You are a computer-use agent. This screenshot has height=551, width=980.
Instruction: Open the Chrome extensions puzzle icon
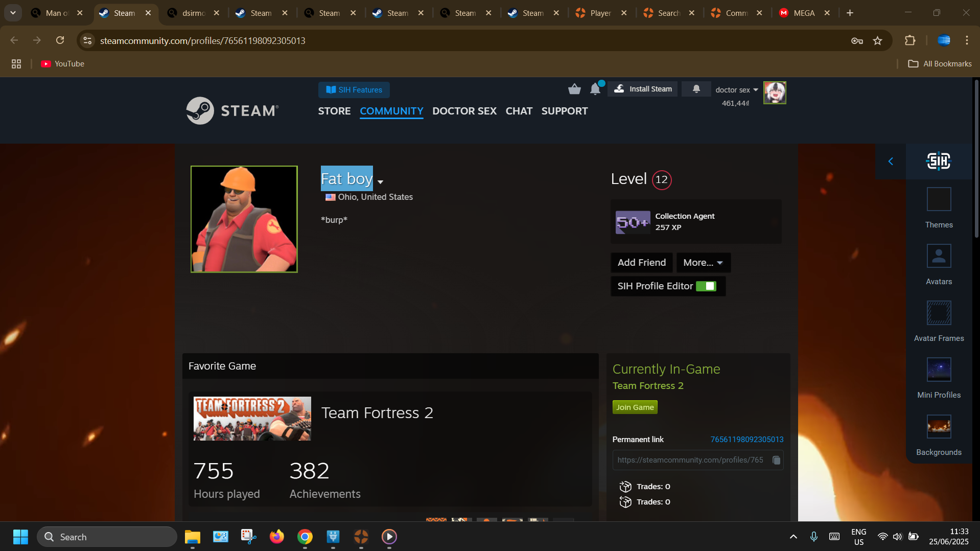click(910, 40)
